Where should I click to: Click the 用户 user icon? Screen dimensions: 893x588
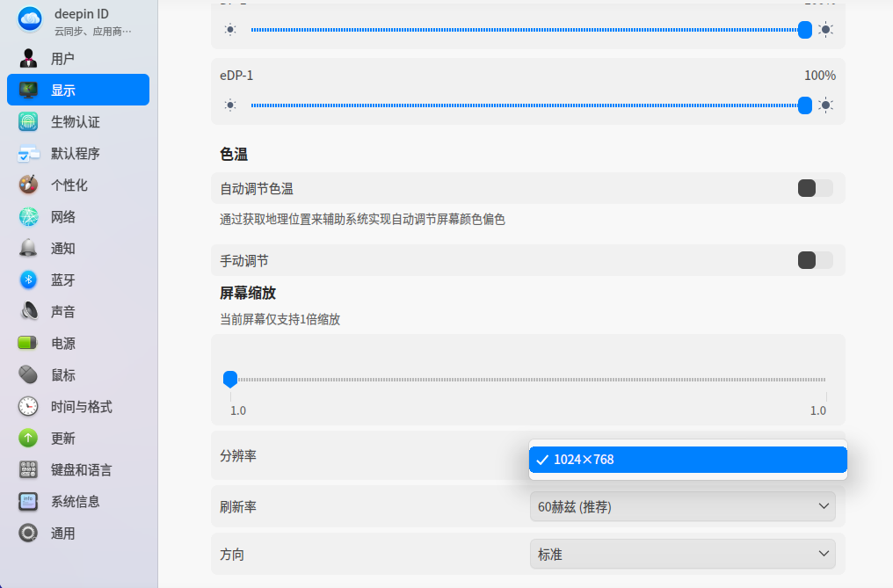pyautogui.click(x=28, y=58)
